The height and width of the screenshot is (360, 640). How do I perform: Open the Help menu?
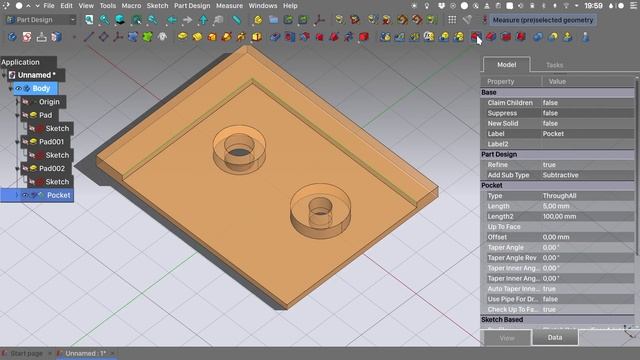click(x=290, y=6)
